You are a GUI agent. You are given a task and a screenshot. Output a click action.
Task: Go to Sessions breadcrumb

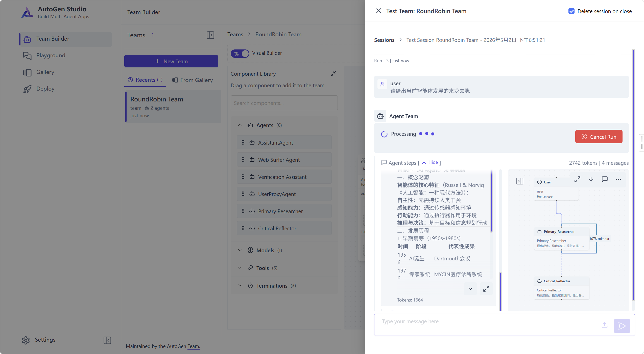(384, 40)
